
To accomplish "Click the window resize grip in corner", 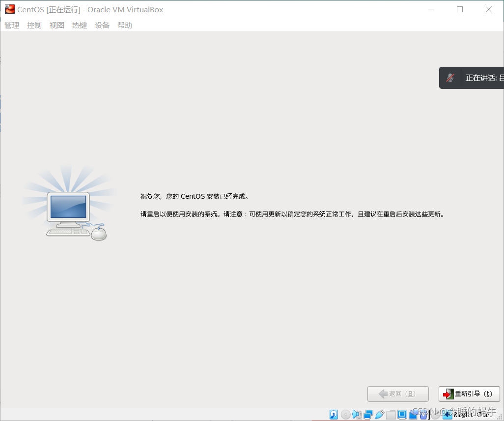I will (500, 417).
